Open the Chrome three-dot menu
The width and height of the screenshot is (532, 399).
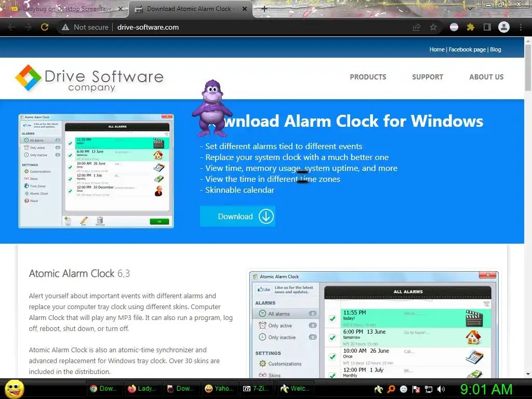pos(521,27)
